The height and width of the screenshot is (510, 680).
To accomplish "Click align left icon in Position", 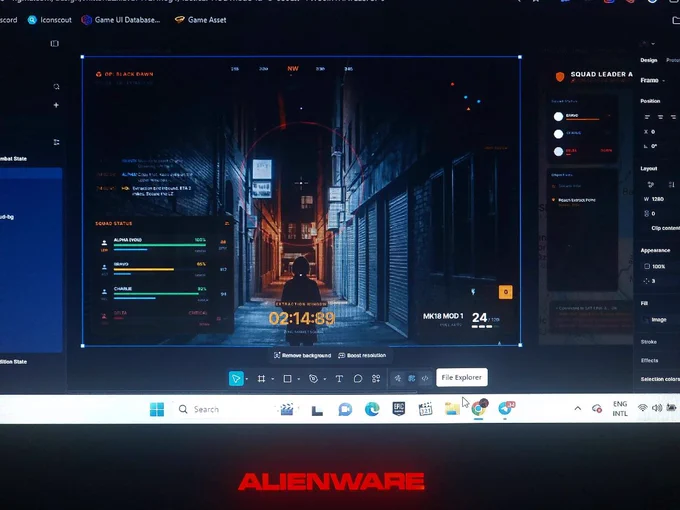I will click(x=647, y=117).
